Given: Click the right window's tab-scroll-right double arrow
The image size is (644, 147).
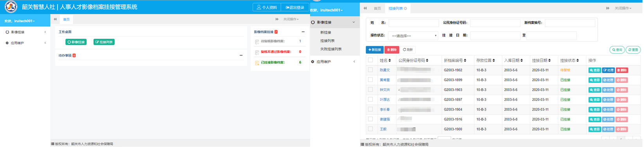Looking at the screenshot, I should (608, 8).
